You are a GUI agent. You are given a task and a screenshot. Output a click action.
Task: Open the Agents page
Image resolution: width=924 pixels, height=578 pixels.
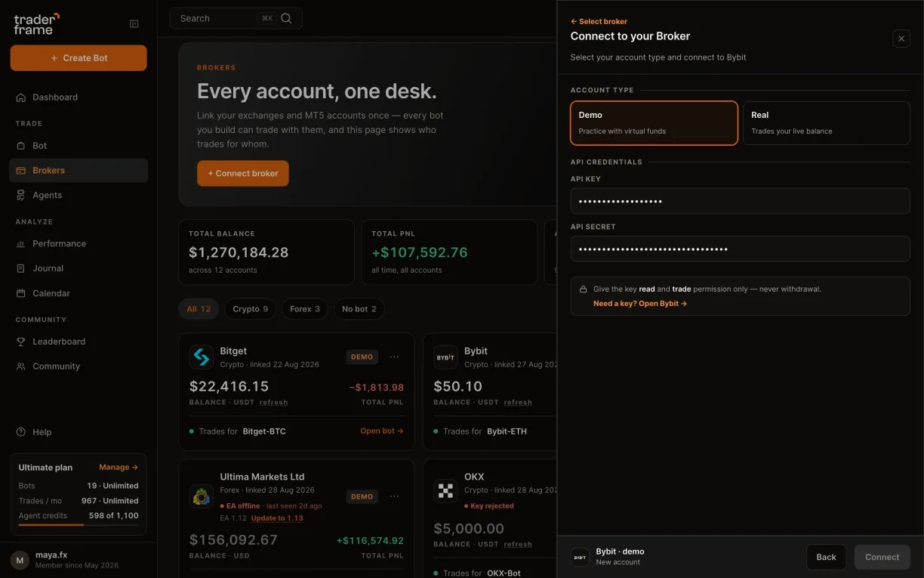(x=79, y=196)
